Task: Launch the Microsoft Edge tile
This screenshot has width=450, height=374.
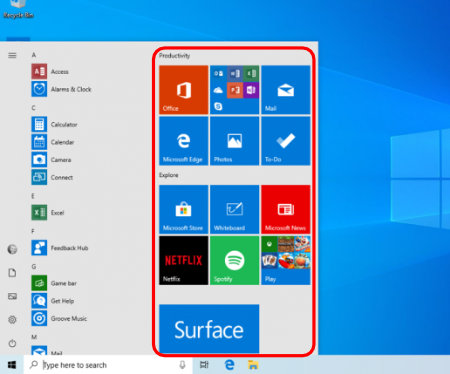Action: pos(184,141)
